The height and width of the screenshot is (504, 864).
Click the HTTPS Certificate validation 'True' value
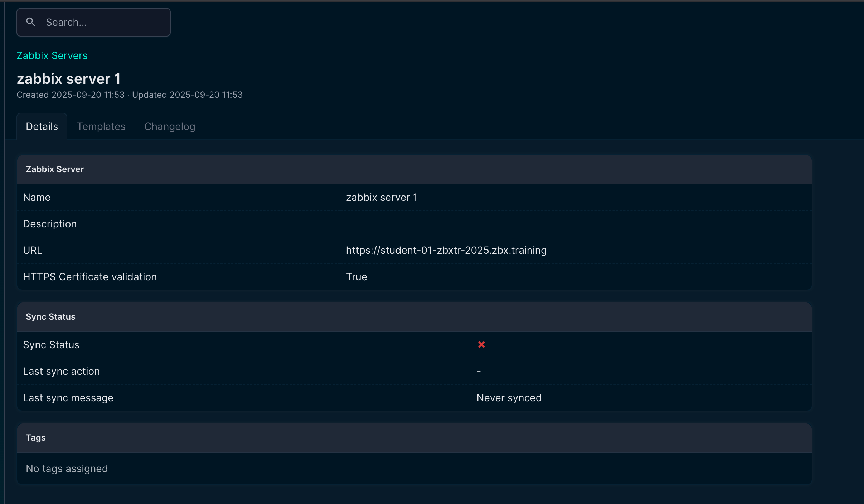pos(356,277)
